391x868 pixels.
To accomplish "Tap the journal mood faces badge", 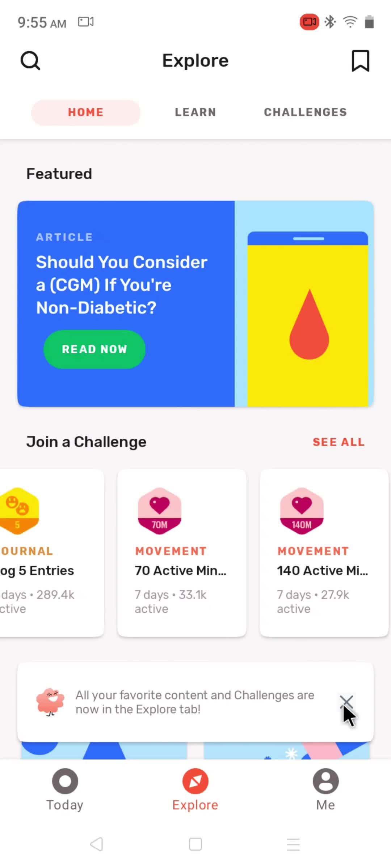I will (18, 511).
